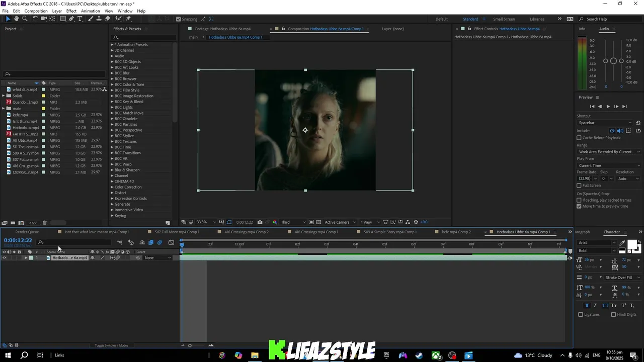This screenshot has width=644, height=362.
Task: Toggle If caching, play cached frames
Action: click(579, 200)
